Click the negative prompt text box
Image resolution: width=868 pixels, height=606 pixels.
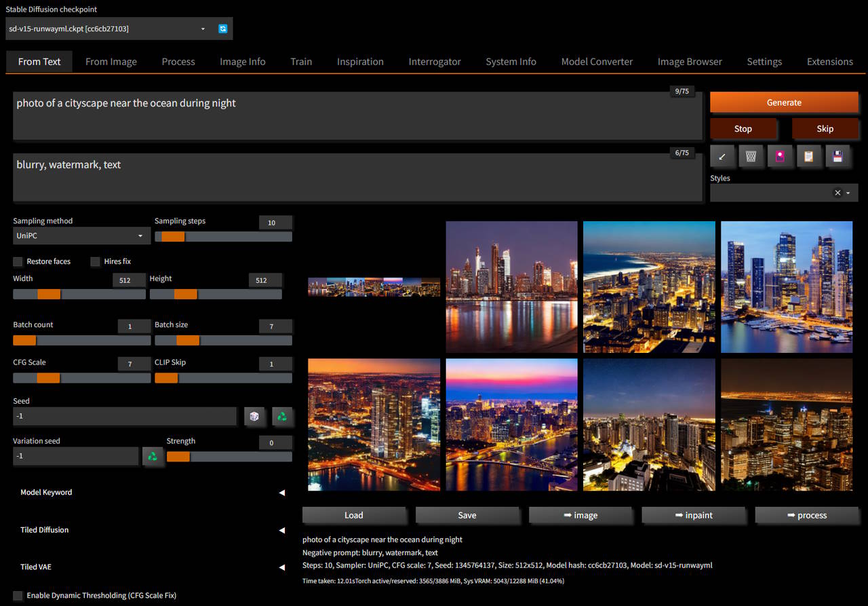358,177
